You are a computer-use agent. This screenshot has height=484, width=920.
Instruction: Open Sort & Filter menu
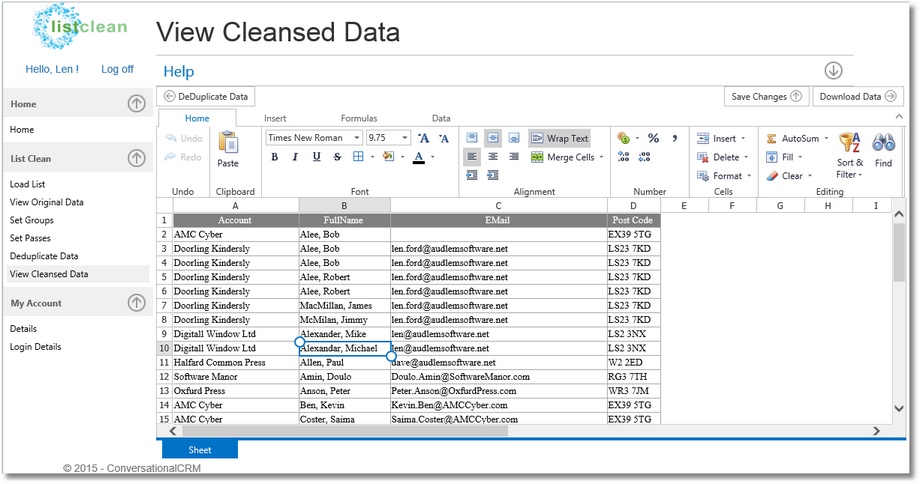click(850, 155)
